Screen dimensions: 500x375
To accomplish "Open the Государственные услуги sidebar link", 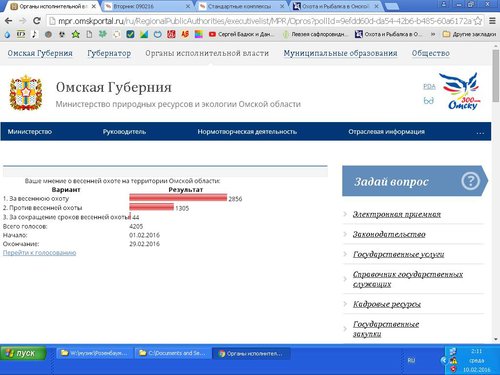I will (398, 254).
